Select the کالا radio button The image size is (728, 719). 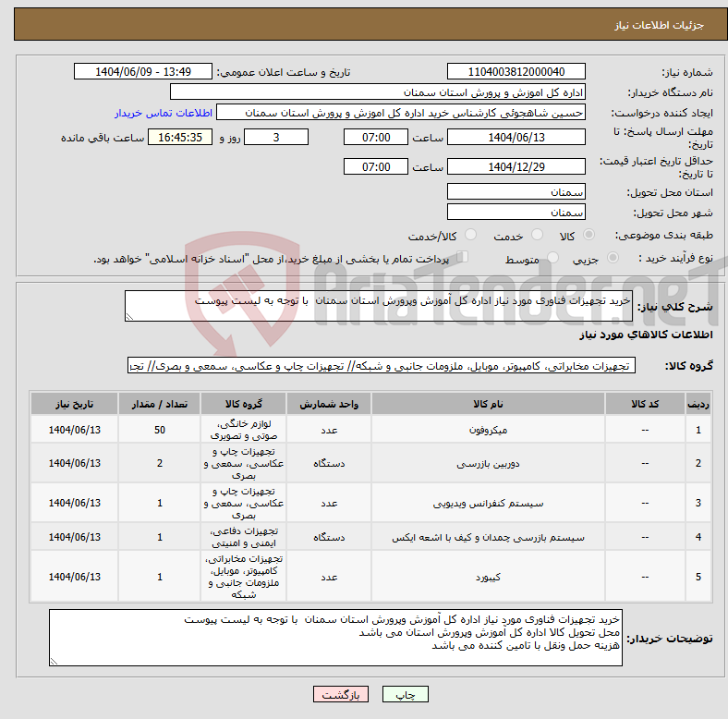[588, 235]
